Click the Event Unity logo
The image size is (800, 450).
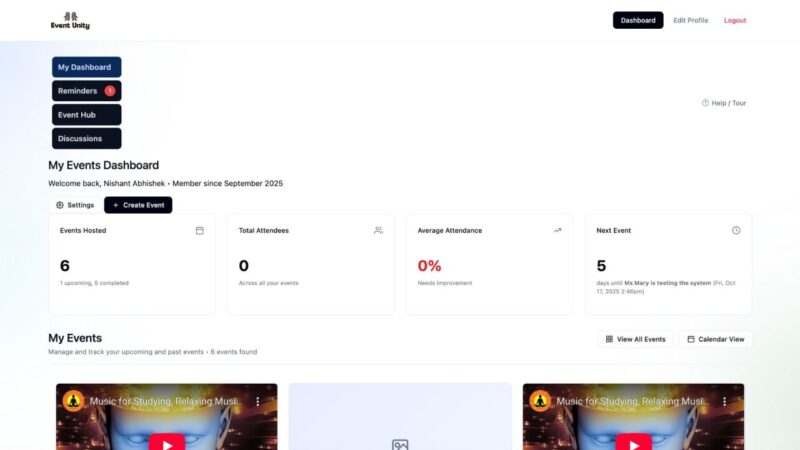point(70,20)
